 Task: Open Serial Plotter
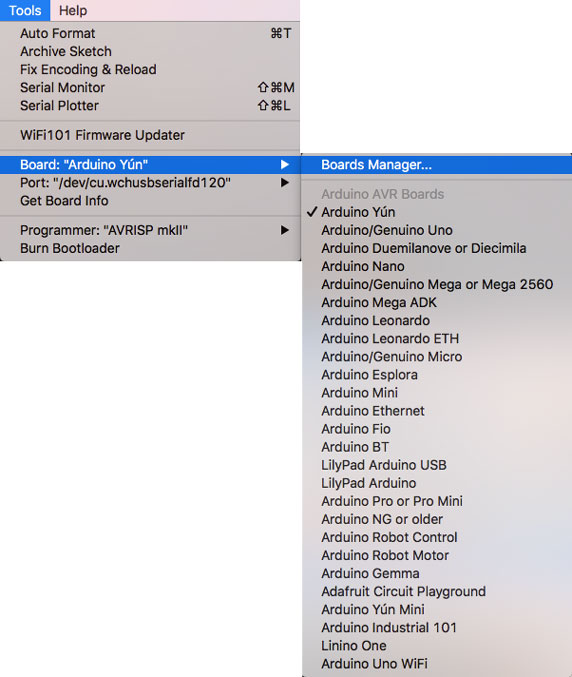(150, 106)
